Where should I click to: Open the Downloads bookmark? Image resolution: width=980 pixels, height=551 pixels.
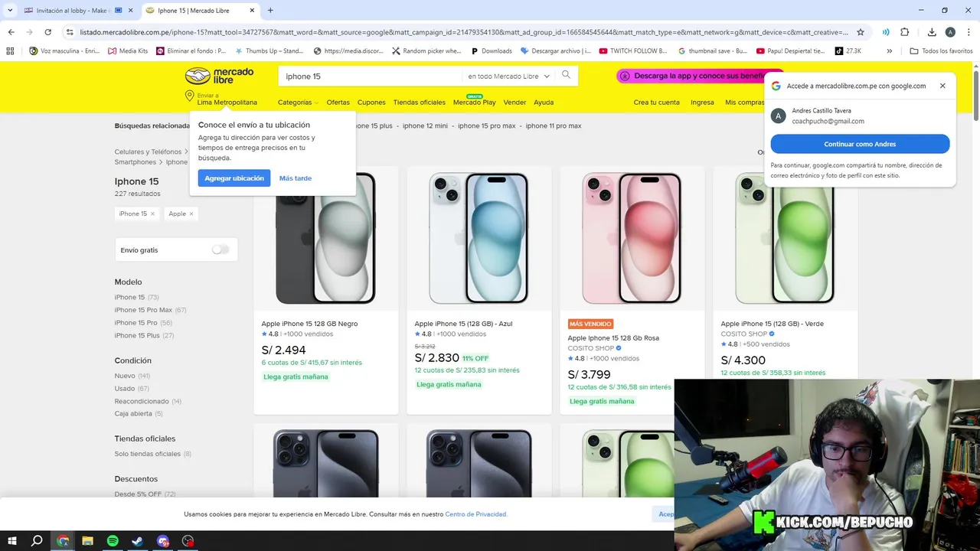click(491, 51)
